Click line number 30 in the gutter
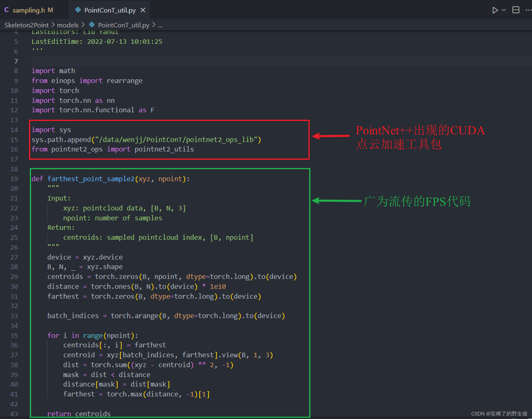The width and height of the screenshot is (532, 419). tap(14, 286)
